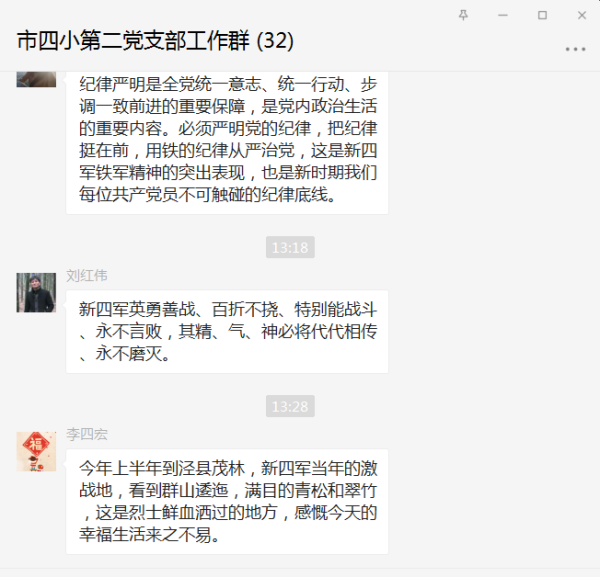This screenshot has width=600, height=577.
Task: Open 刘红伟's profile avatar
Action: [x=36, y=293]
